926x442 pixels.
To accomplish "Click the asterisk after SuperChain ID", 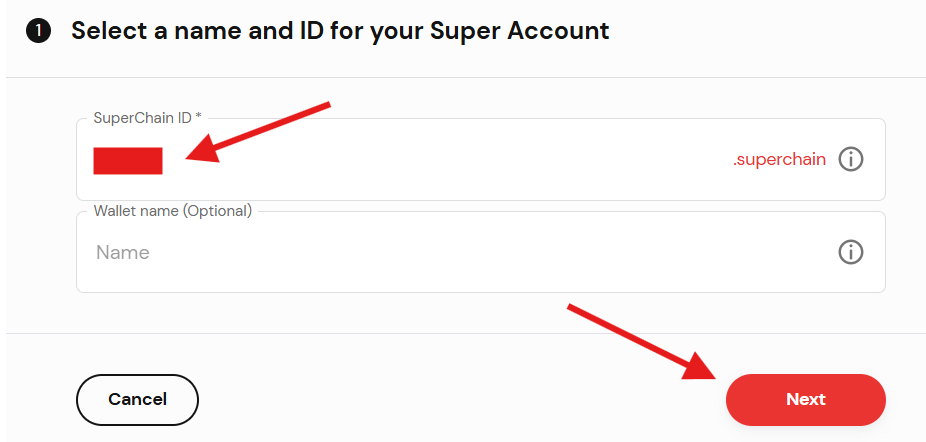I will click(x=198, y=115).
